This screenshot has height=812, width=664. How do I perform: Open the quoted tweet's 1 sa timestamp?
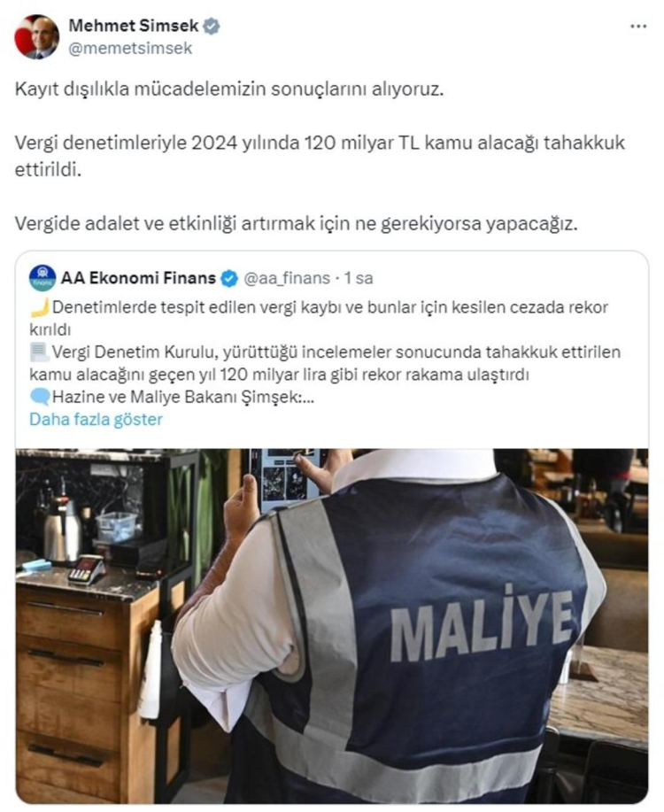tap(359, 278)
